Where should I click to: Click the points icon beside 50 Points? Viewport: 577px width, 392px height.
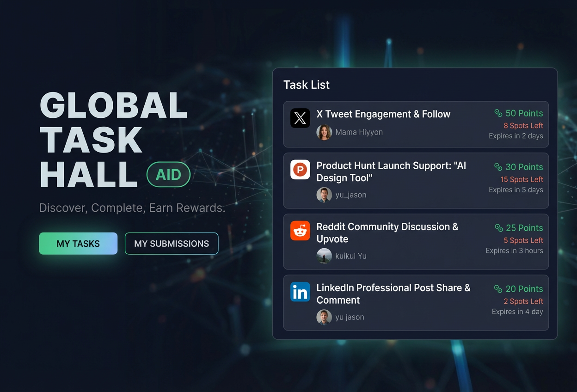point(498,113)
